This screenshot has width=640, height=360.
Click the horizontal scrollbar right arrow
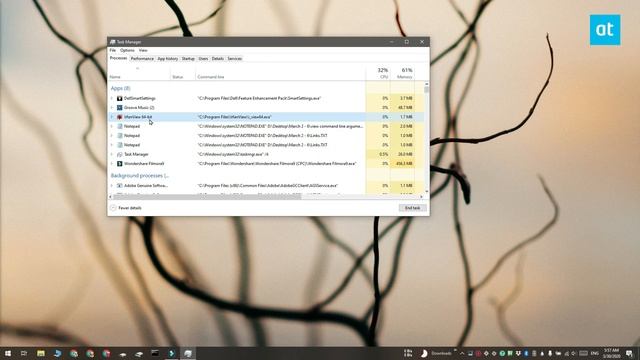(x=421, y=197)
